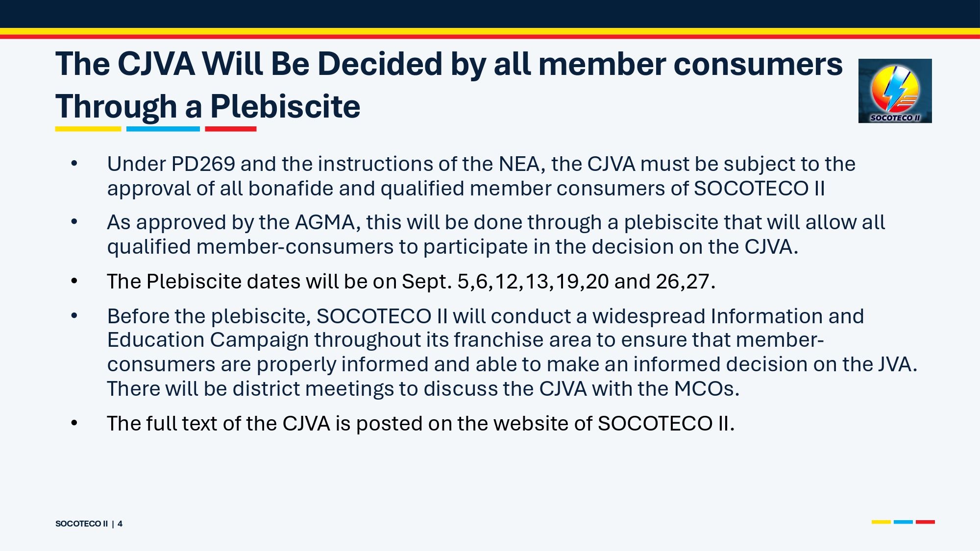This screenshot has height=551, width=980.
Task: Click the yellow dash in the bottom-right footer
Action: [x=881, y=522]
